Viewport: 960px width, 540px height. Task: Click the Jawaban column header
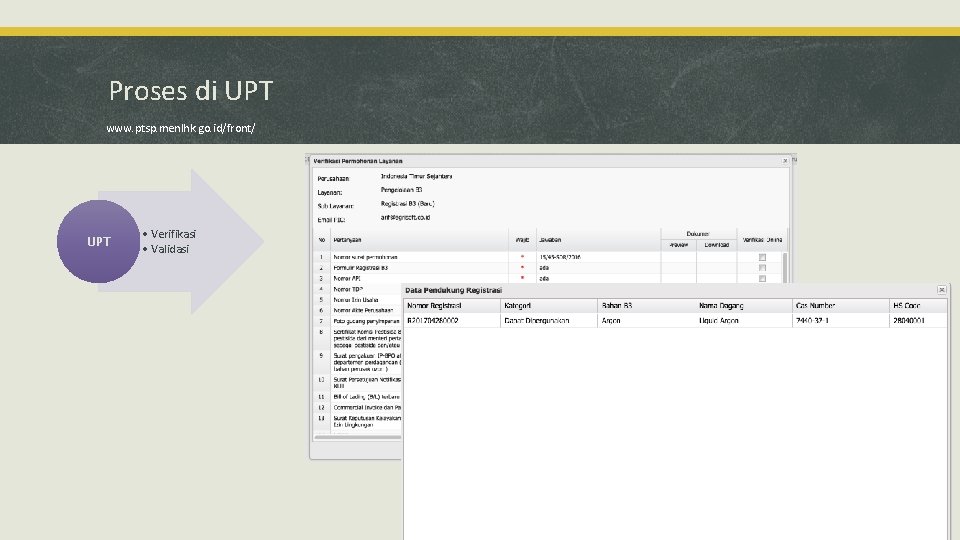tap(598, 240)
